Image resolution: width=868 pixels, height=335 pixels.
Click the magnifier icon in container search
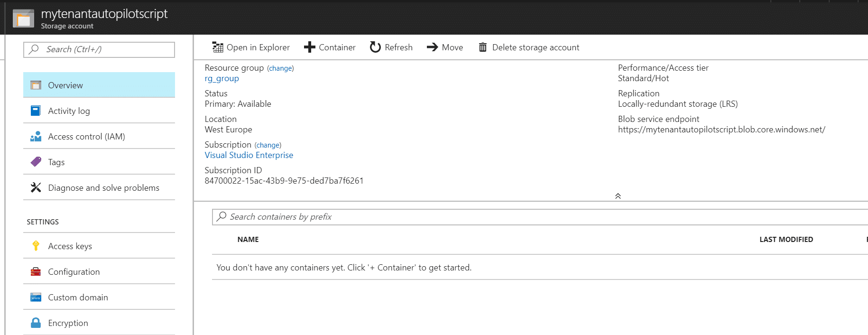(x=222, y=216)
